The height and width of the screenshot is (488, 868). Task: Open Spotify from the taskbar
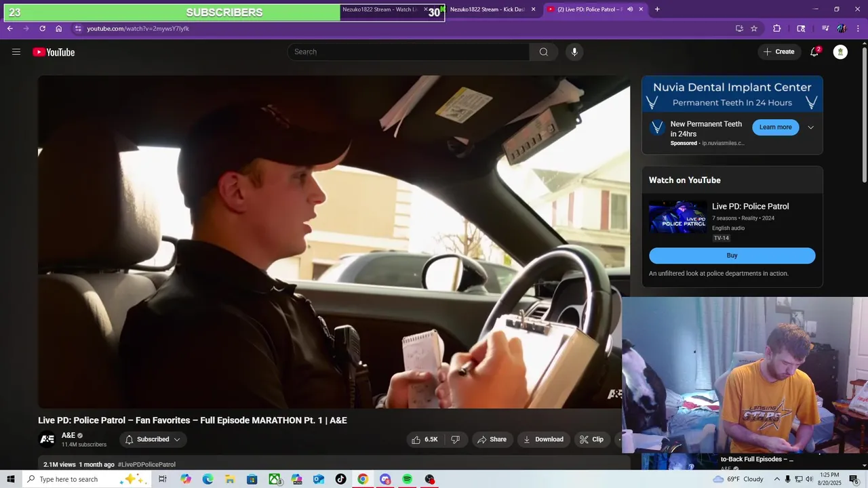pyautogui.click(x=408, y=479)
